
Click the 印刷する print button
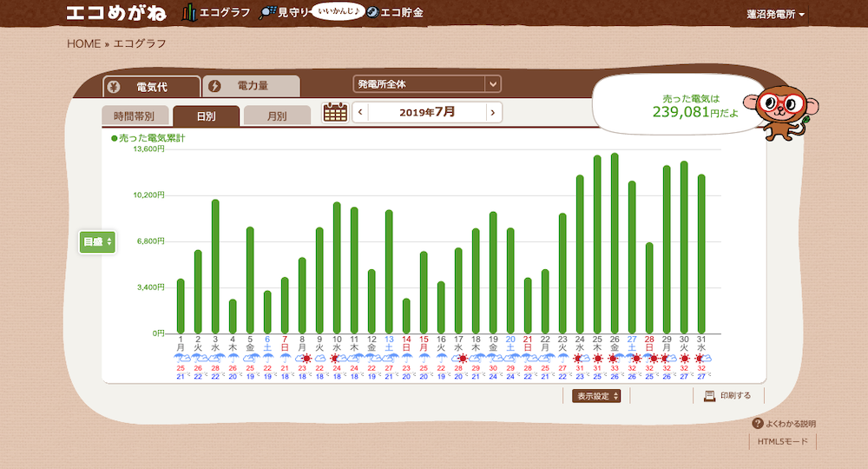tap(728, 395)
